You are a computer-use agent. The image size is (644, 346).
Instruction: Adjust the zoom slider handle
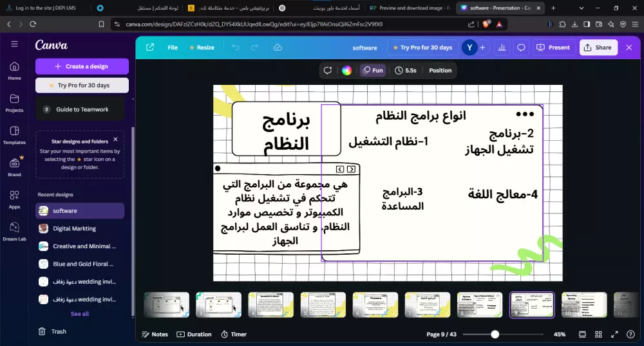pyautogui.click(x=495, y=334)
